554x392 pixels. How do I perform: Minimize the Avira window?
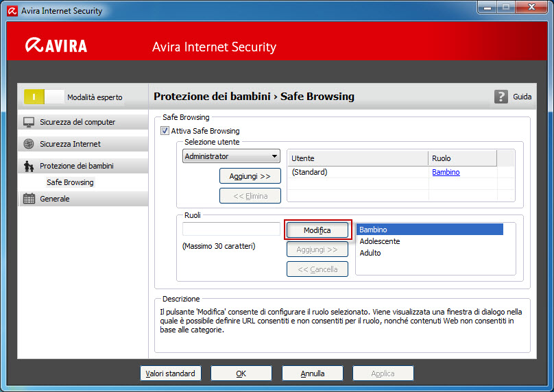coord(487,7)
